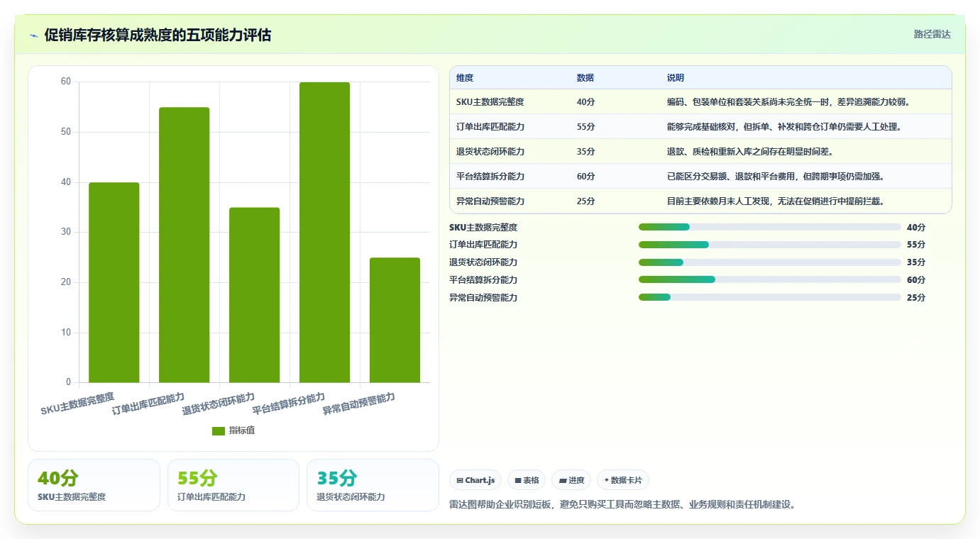Click 退货状态闭环能力 progress bar
The width and height of the screenshot is (980, 539).
tap(769, 262)
